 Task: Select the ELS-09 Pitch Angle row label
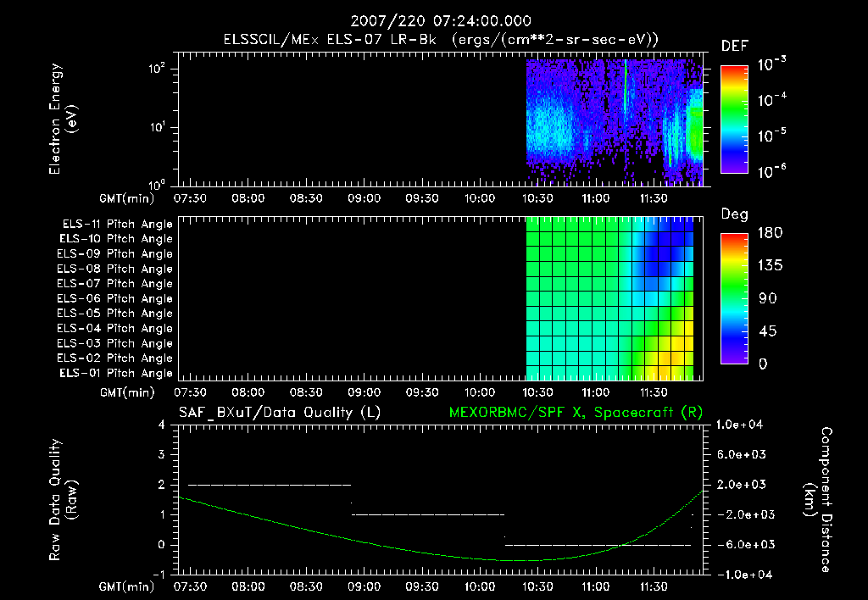pos(114,253)
